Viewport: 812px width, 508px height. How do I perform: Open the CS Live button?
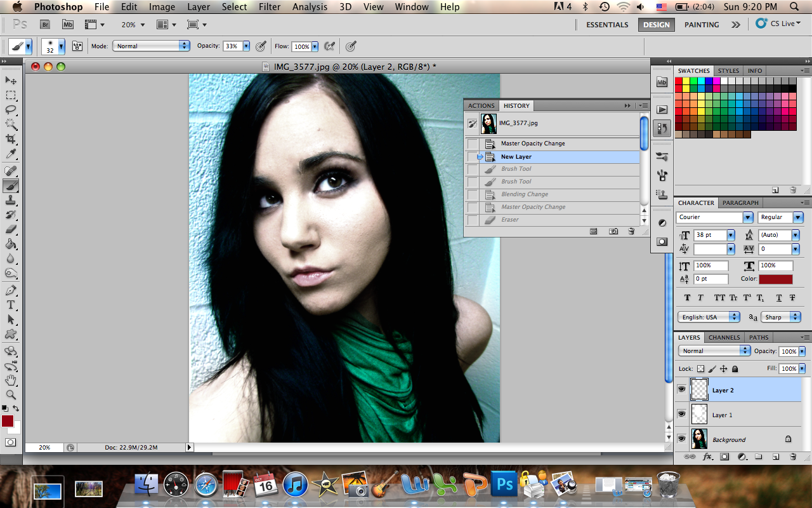pos(778,23)
